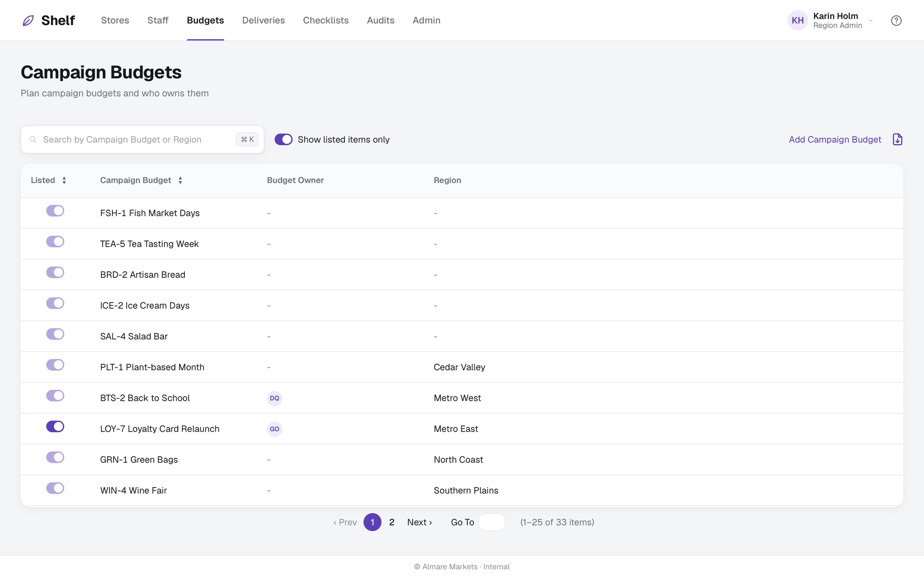The image size is (924, 578).
Task: Open the Stores tab
Action: [115, 20]
